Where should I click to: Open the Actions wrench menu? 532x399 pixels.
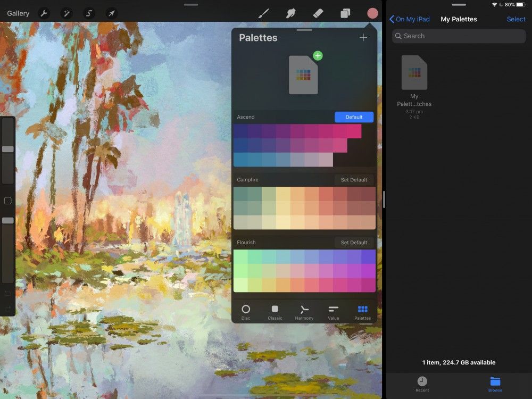click(44, 13)
